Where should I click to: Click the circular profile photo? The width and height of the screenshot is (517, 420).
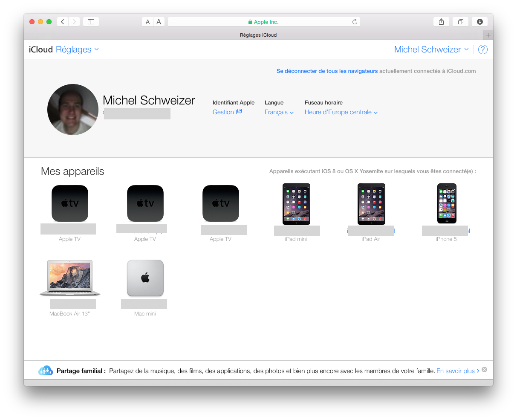tap(73, 110)
